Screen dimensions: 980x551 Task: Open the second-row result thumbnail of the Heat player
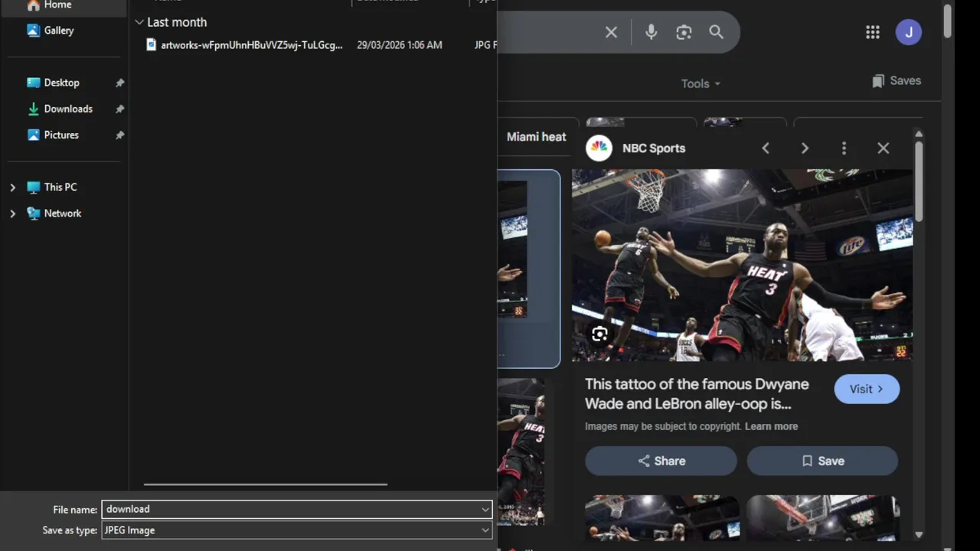pos(521,452)
